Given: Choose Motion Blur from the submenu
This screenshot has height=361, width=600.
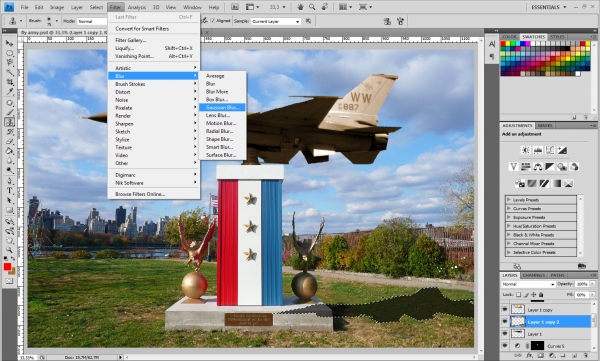Looking at the screenshot, I should (222, 123).
